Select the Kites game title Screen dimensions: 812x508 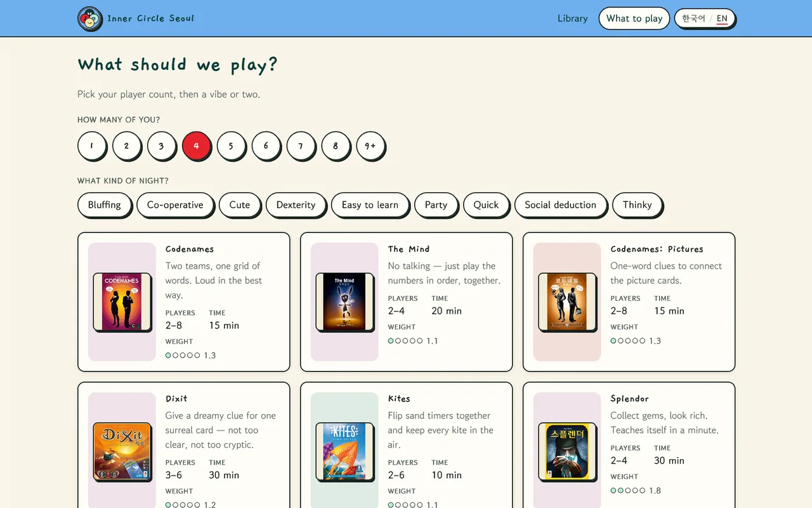pos(399,399)
